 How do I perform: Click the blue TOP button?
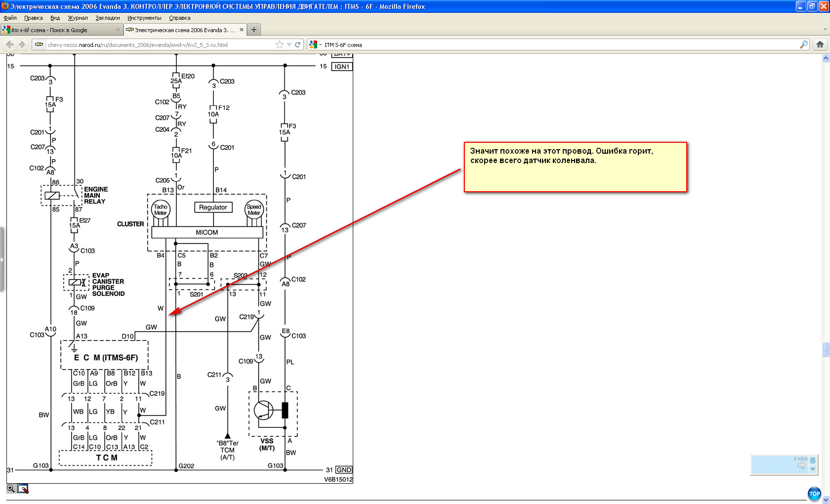(x=814, y=493)
